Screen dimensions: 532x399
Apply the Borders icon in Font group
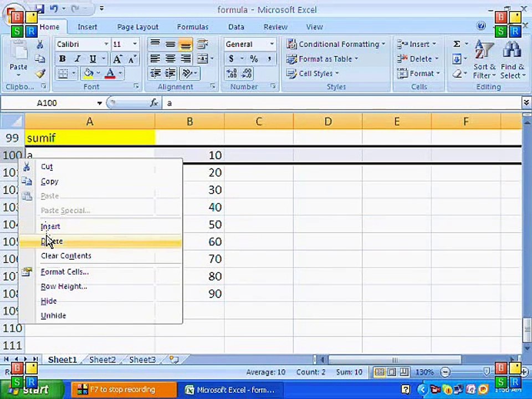pyautogui.click(x=63, y=73)
